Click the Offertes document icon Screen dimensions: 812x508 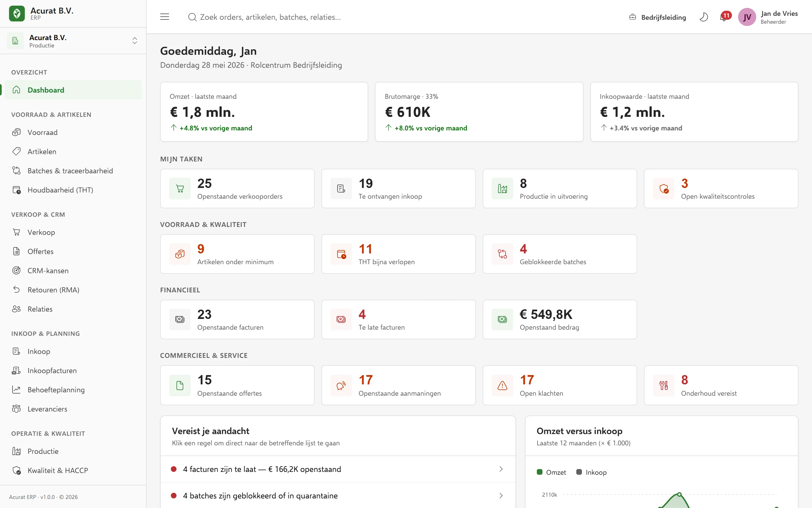click(x=16, y=251)
